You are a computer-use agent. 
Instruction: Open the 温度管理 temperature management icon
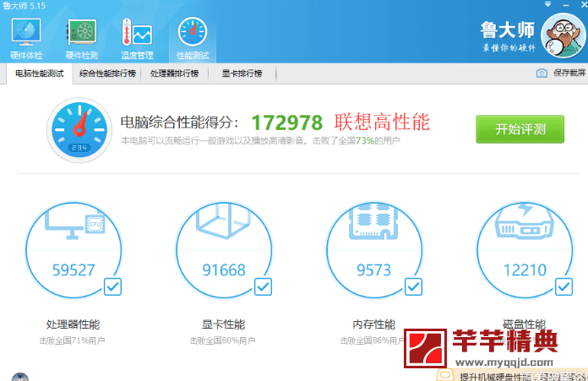coord(137,38)
